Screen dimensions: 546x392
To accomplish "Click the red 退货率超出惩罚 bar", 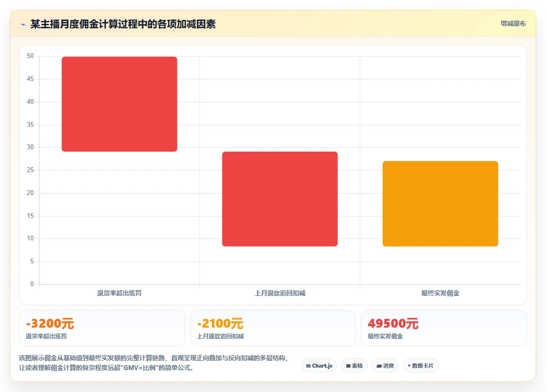I will [x=119, y=104].
